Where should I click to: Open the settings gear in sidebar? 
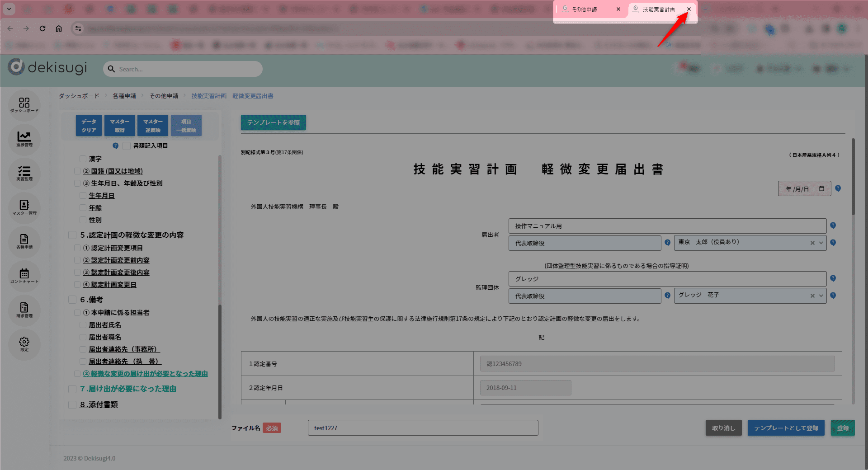24,344
